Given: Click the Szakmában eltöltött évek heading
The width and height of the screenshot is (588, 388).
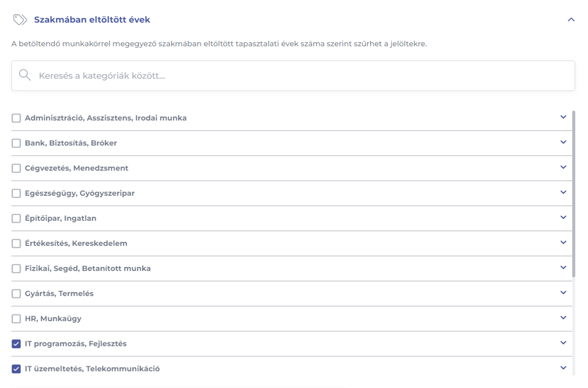Looking at the screenshot, I should pyautogui.click(x=92, y=20).
